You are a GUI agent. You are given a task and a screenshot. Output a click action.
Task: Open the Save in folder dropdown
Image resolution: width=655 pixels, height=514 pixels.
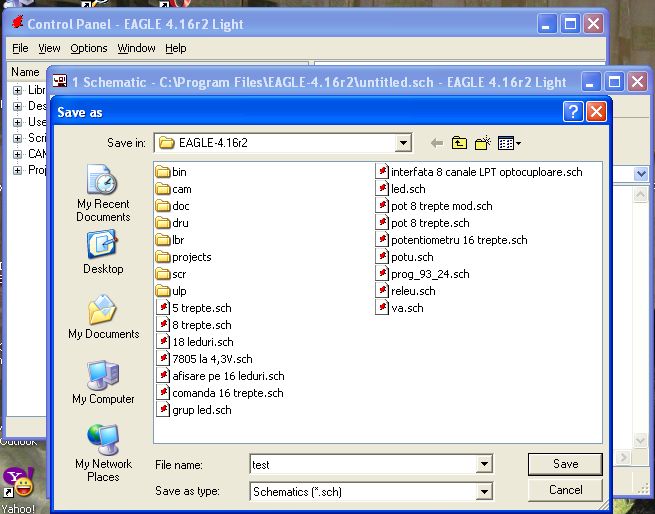tap(403, 143)
